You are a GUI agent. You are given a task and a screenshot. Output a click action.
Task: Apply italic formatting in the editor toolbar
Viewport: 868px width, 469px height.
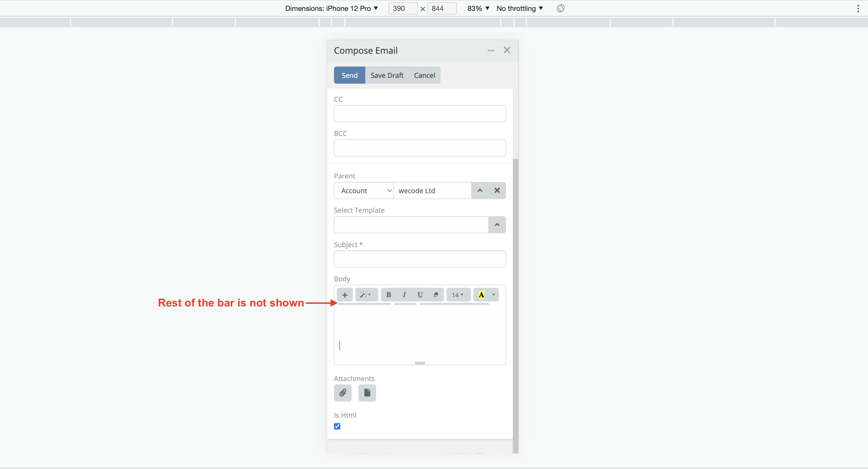click(x=404, y=295)
